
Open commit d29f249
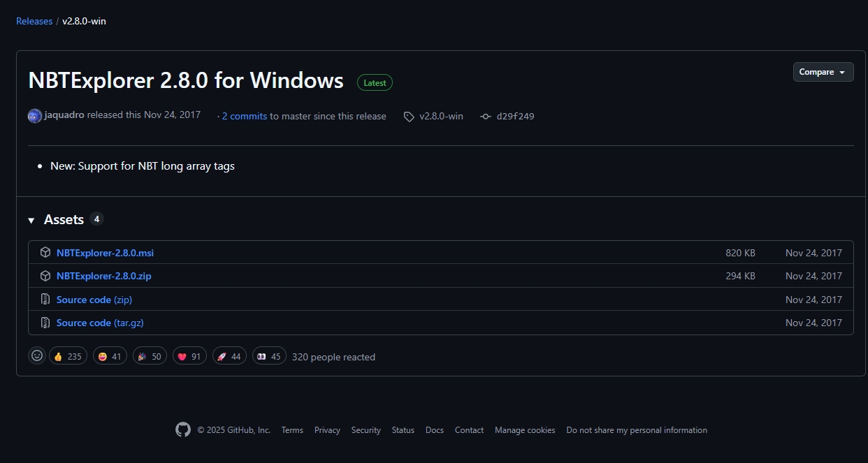coord(515,116)
